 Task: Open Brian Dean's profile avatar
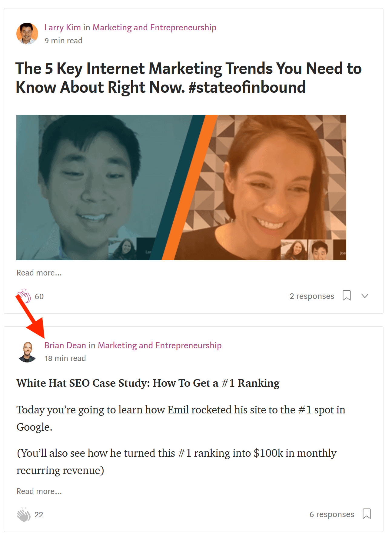(27, 352)
